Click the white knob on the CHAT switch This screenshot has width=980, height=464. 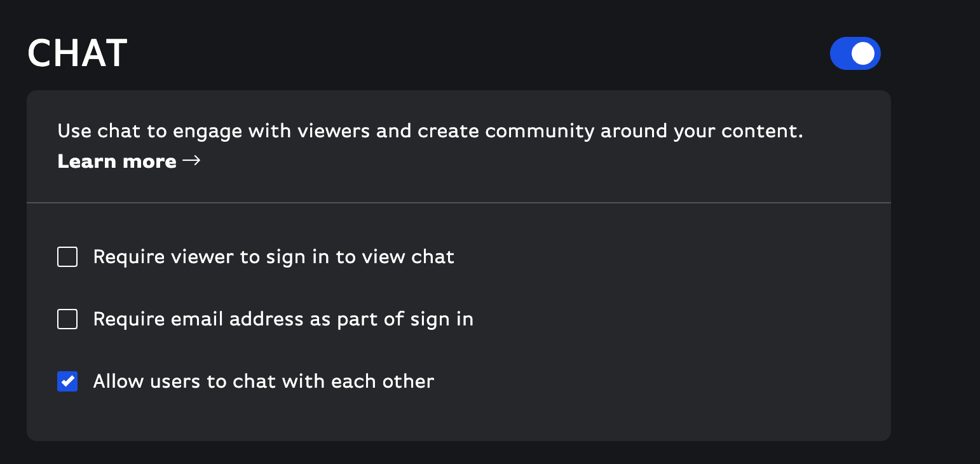[863, 53]
